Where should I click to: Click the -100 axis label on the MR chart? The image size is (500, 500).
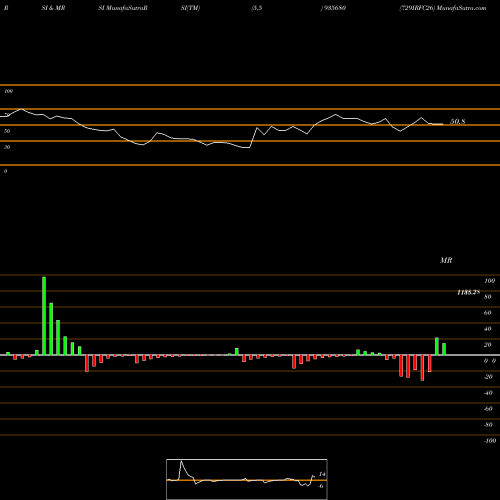tap(490, 441)
